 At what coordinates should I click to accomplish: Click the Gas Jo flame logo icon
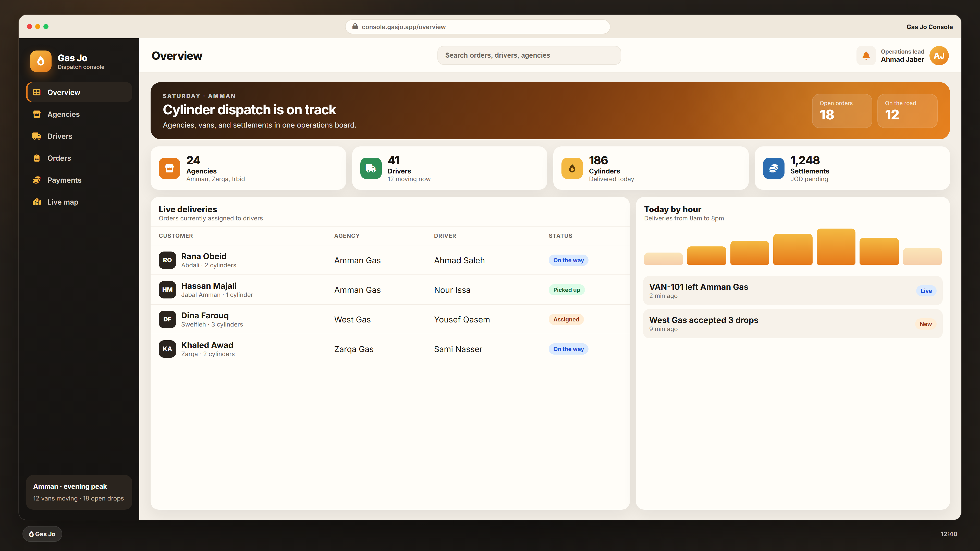(41, 61)
